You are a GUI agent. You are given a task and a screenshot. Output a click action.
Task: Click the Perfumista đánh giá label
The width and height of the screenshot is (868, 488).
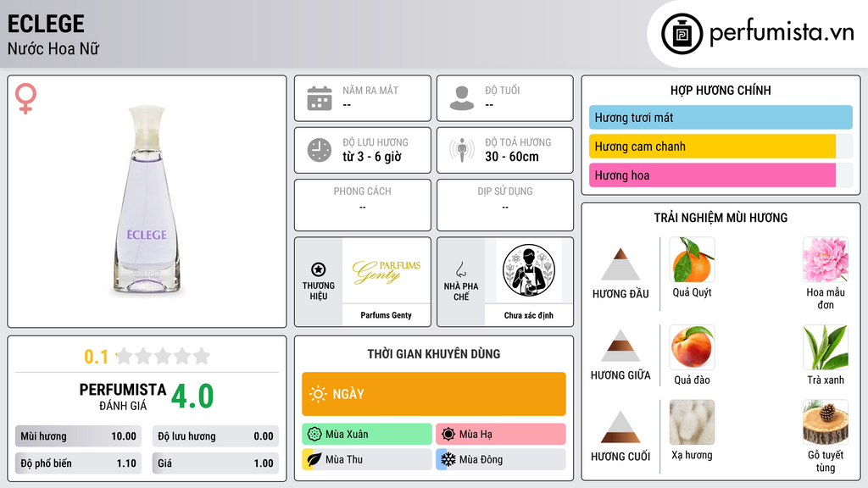[x=123, y=396]
